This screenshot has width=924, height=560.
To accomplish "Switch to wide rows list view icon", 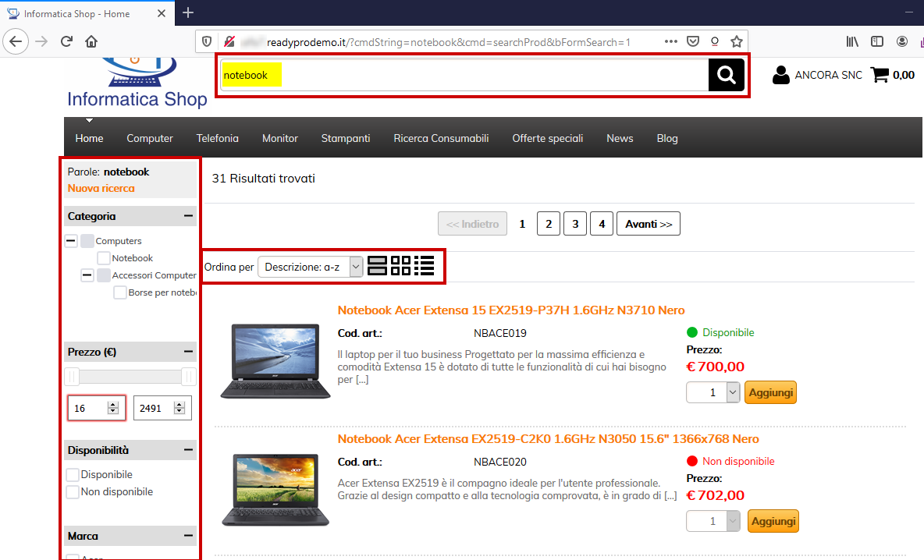I will click(x=377, y=266).
